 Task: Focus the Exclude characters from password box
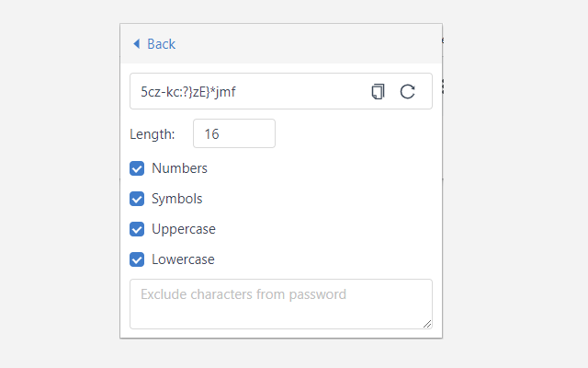[x=280, y=303]
